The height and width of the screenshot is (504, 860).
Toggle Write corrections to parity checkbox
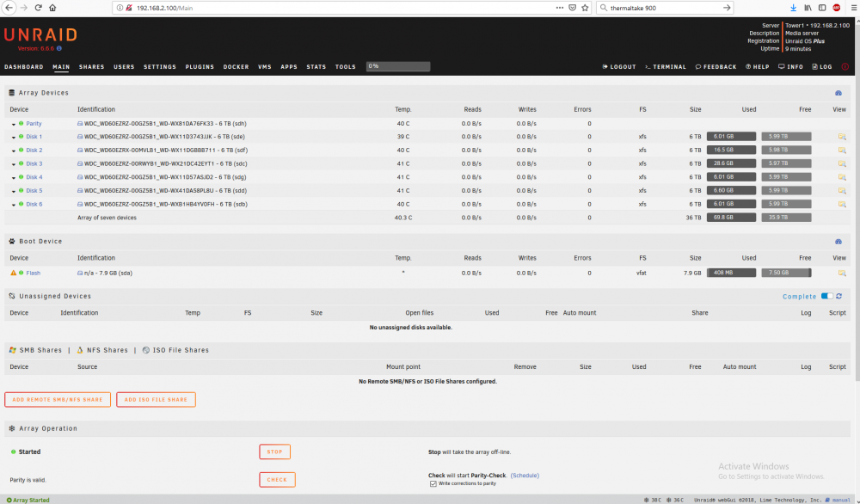tap(433, 483)
